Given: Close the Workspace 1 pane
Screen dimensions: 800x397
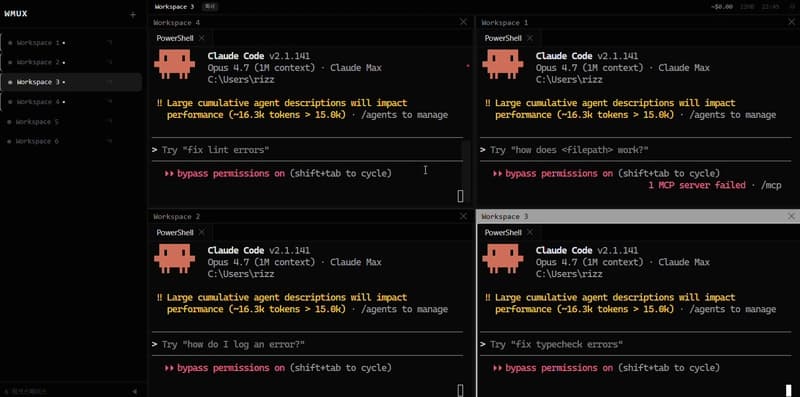Looking at the screenshot, I should tap(791, 22).
